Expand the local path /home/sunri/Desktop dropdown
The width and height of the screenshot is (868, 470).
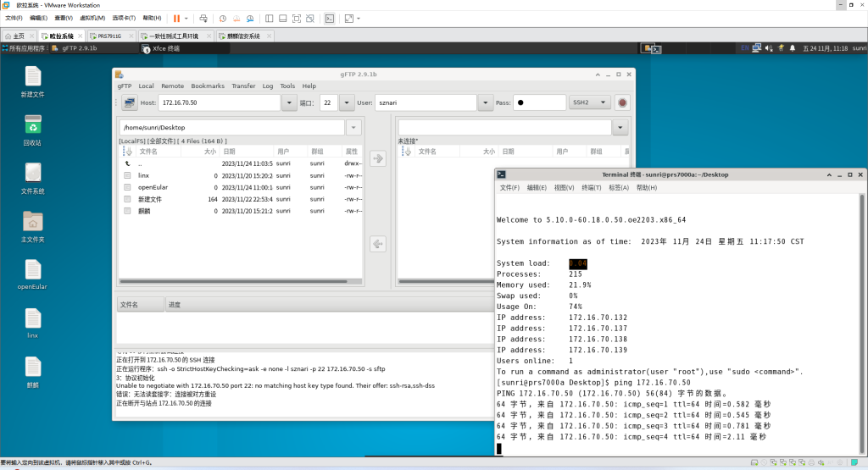pos(353,127)
